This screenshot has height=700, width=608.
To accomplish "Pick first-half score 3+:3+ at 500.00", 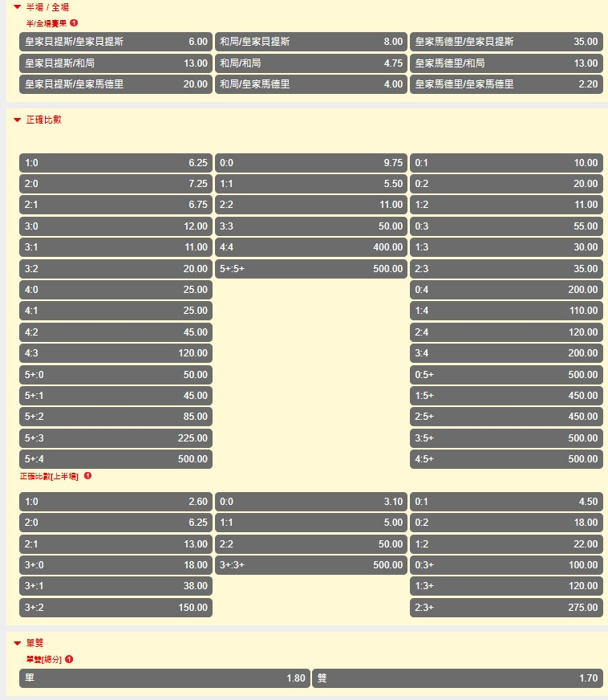I will [x=311, y=564].
